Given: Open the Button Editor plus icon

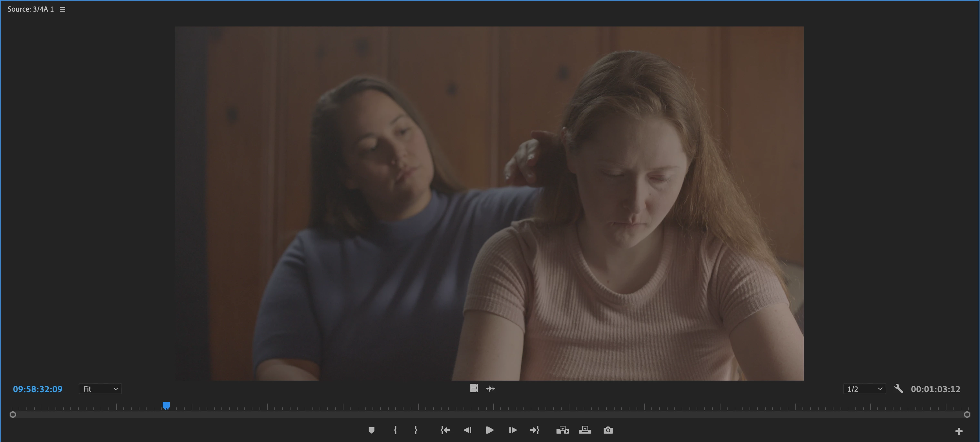Looking at the screenshot, I should tap(959, 431).
